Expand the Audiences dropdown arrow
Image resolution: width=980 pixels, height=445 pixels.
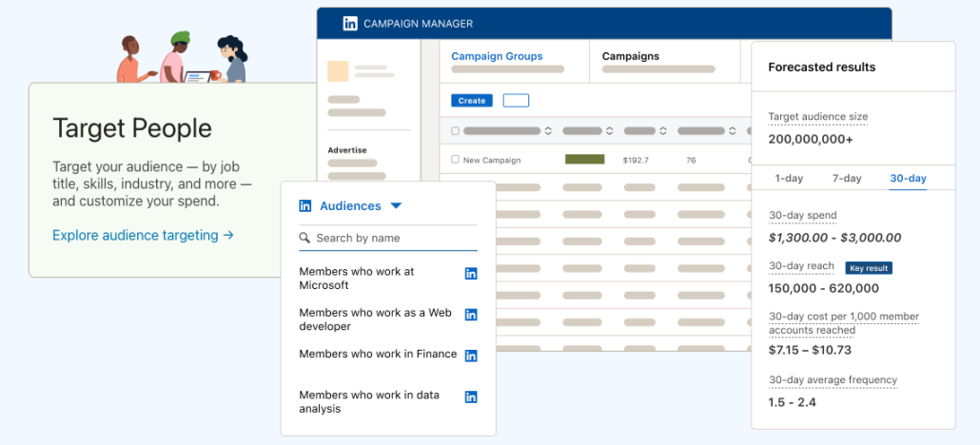pos(396,206)
